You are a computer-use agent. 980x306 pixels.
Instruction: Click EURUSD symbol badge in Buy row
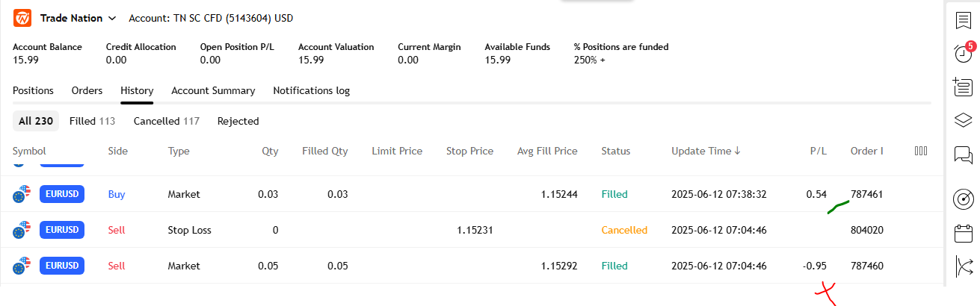[x=61, y=194]
